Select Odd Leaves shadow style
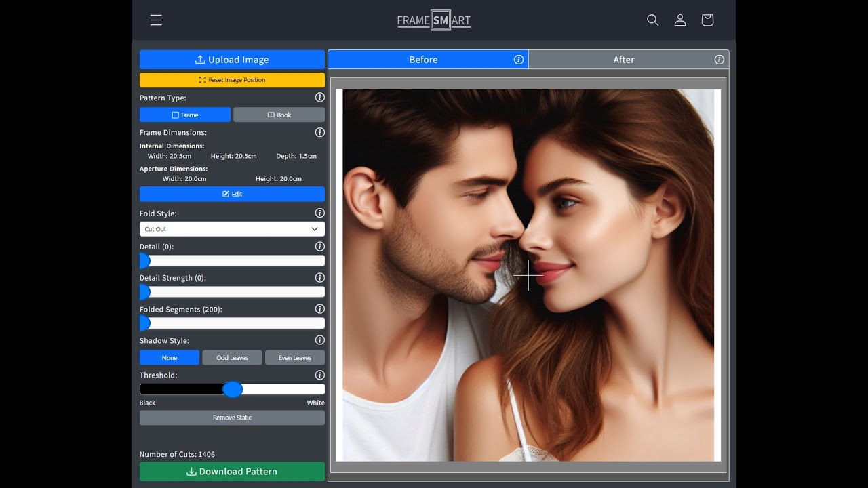The image size is (868, 488). click(232, 358)
